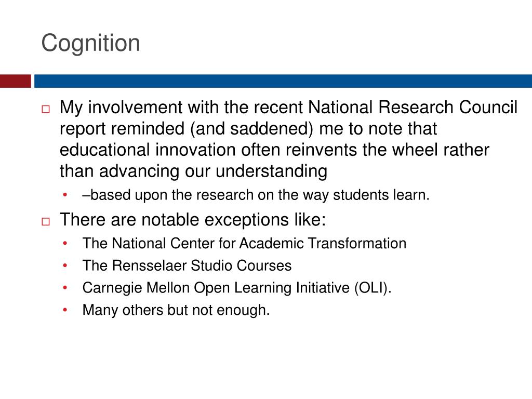Click 'The National Center for Academic Transformation'

point(244,243)
